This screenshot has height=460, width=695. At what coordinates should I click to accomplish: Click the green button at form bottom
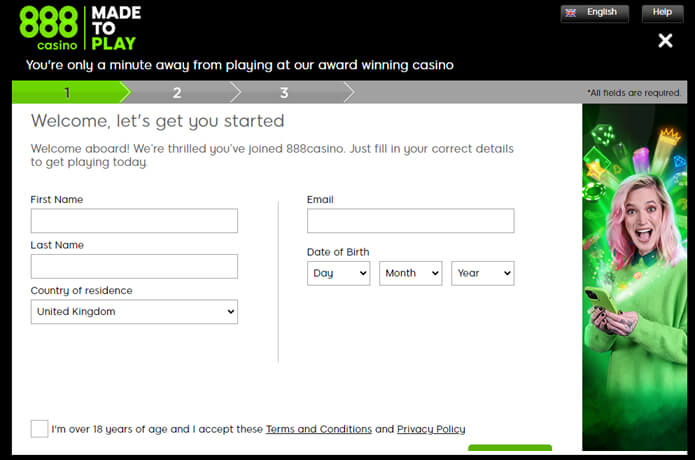point(510,448)
